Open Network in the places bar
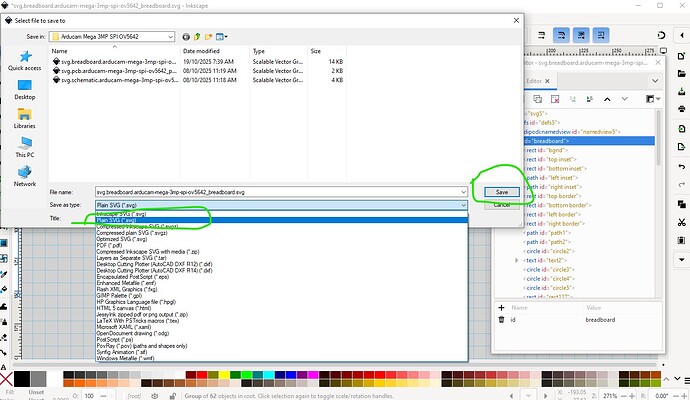Screen dimensions: 690x400 point(25,176)
